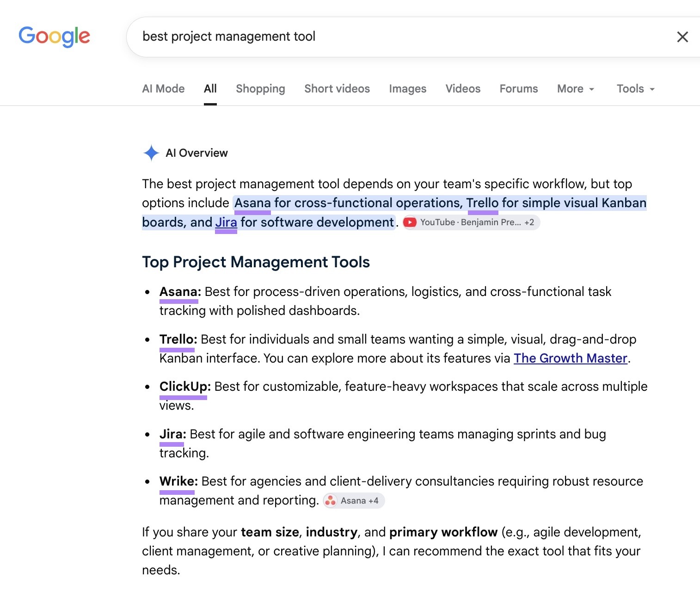The image size is (700, 591).
Task: Select the All results tab
Action: pyautogui.click(x=210, y=89)
